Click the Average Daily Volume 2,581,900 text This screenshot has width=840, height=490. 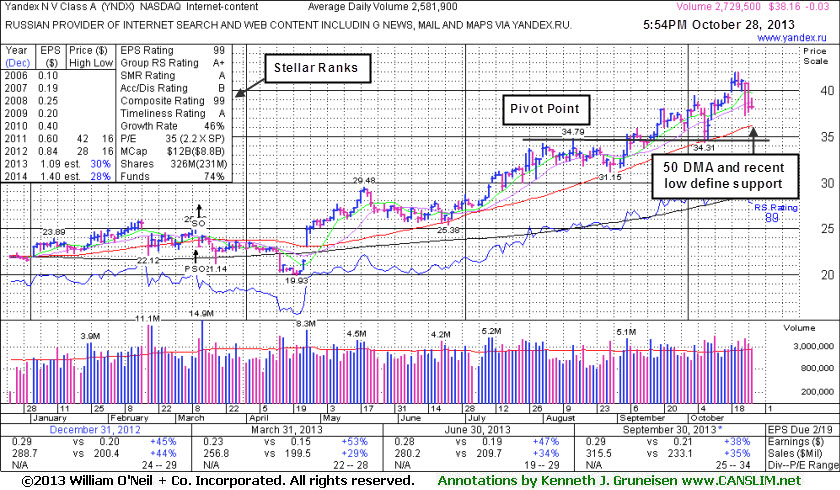[382, 7]
